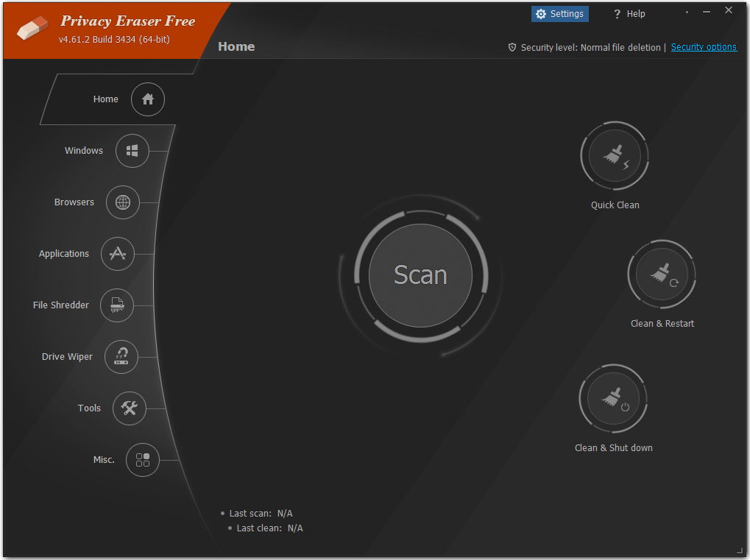
Task: Click the shield icon beside Security level
Action: pos(512,47)
